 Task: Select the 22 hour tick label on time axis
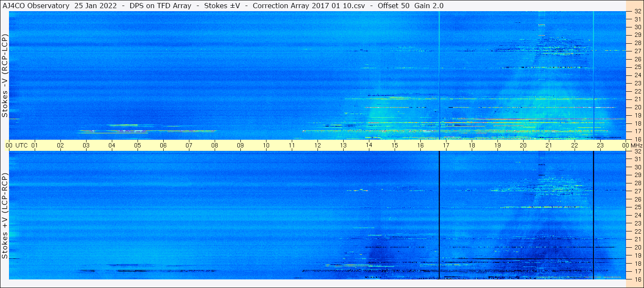tap(575, 145)
